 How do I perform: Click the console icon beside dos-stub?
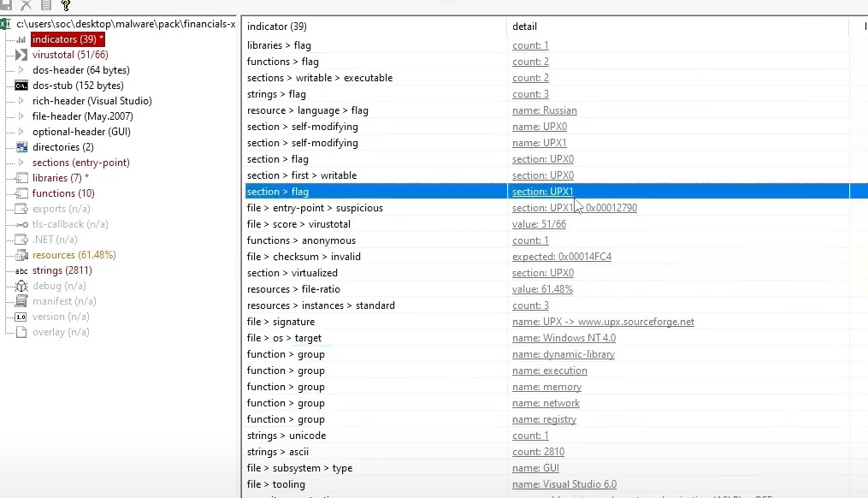21,85
